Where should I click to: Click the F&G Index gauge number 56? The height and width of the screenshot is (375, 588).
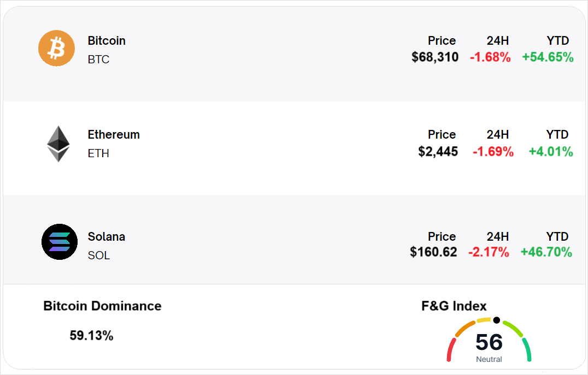489,342
